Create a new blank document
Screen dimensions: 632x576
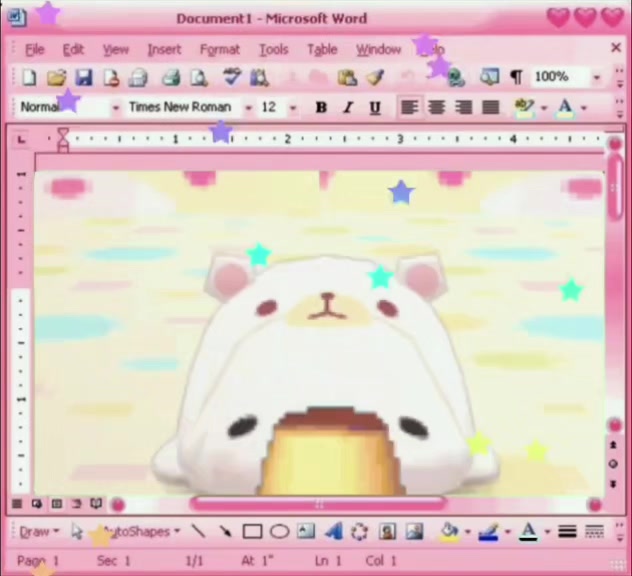[x=29, y=77]
